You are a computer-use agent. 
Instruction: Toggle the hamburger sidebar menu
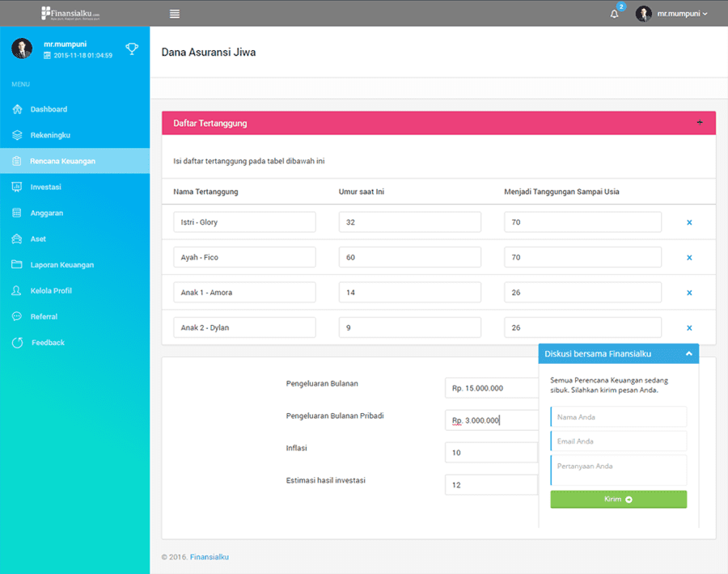(x=175, y=14)
